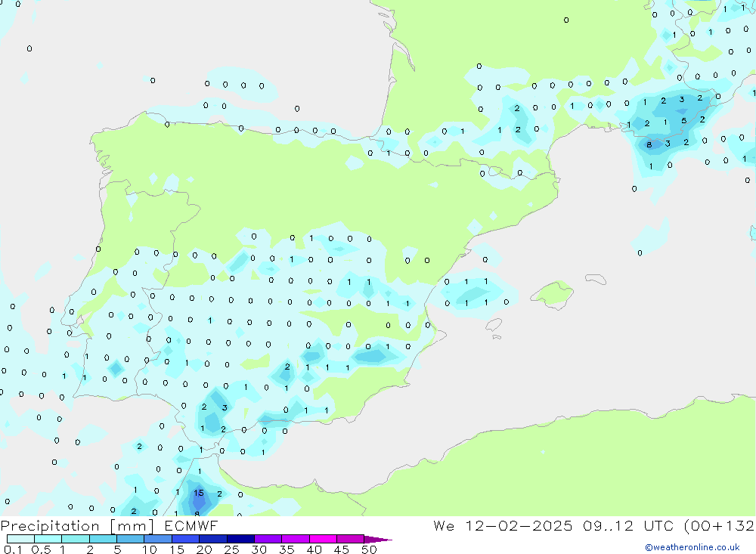
Task: Click the Ibiza island outline
Action: 494,324
